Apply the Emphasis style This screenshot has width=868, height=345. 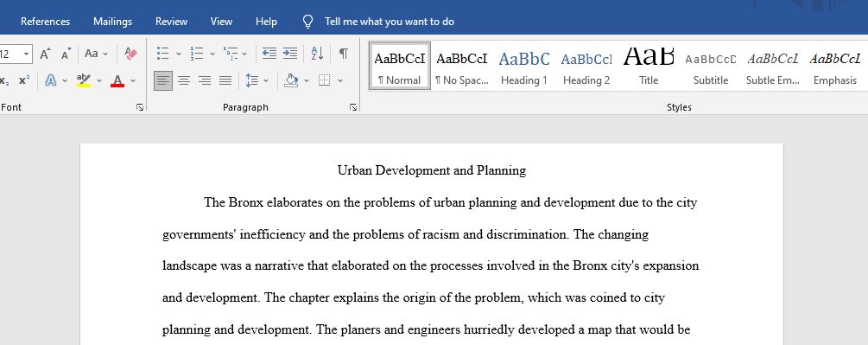coord(835,66)
